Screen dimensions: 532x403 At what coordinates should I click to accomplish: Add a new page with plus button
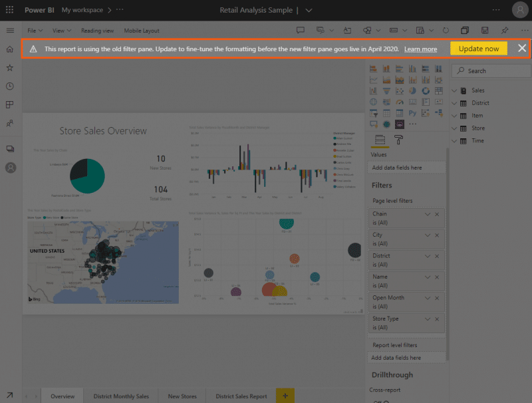pos(285,396)
